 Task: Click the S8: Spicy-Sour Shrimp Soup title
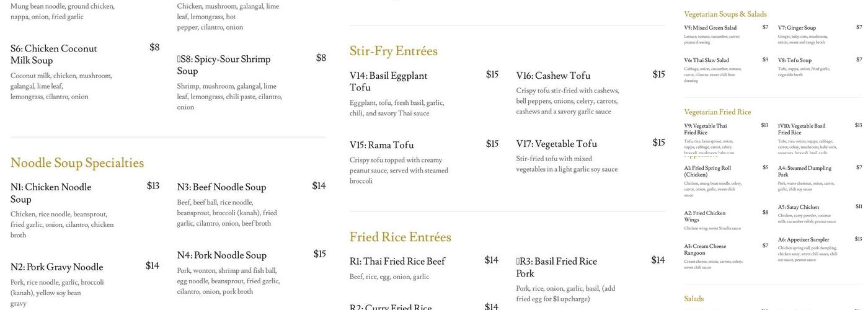tap(224, 65)
